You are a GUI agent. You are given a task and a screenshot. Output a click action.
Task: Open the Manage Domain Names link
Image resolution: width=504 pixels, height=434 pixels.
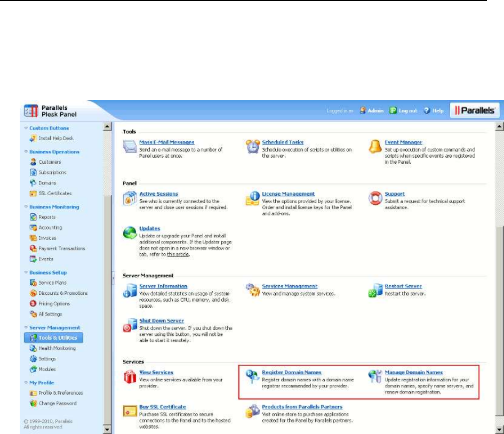(414, 372)
